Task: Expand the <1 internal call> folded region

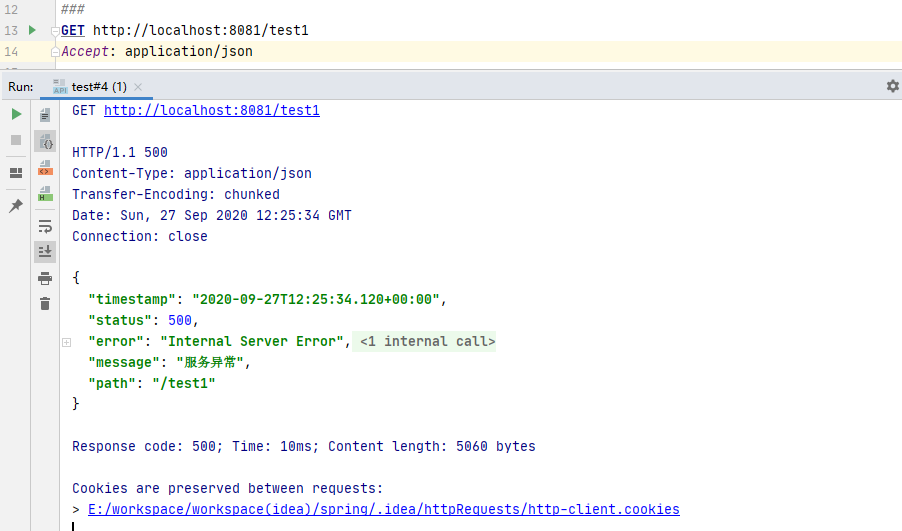Action: click(x=427, y=342)
